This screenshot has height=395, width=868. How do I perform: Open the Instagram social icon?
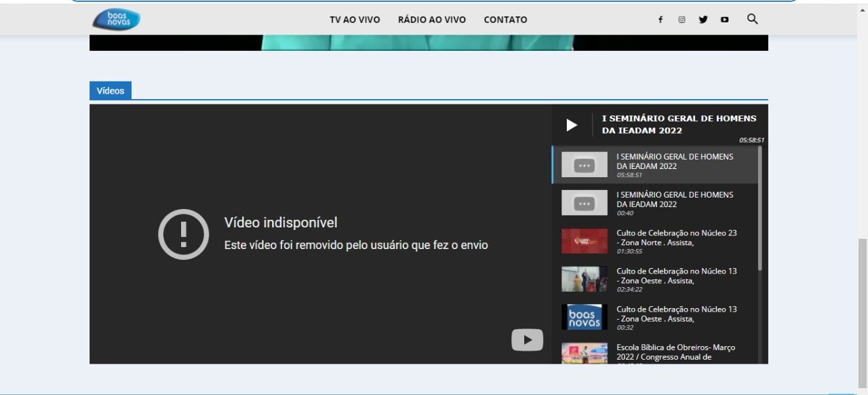(x=682, y=20)
